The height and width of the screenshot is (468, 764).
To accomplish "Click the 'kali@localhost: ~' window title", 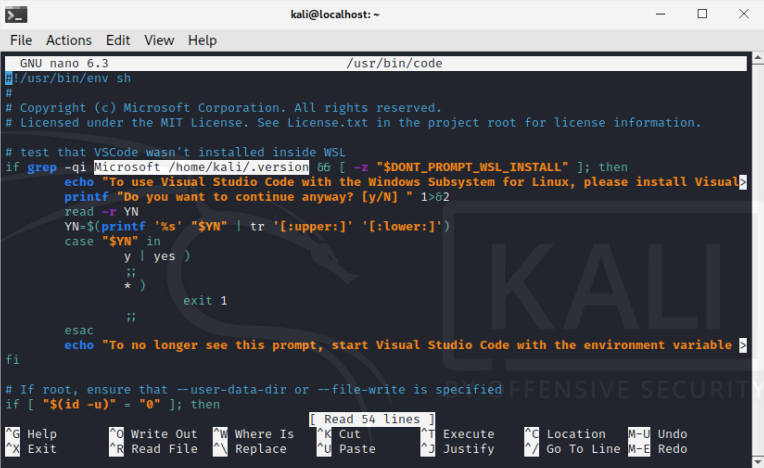I will click(335, 15).
